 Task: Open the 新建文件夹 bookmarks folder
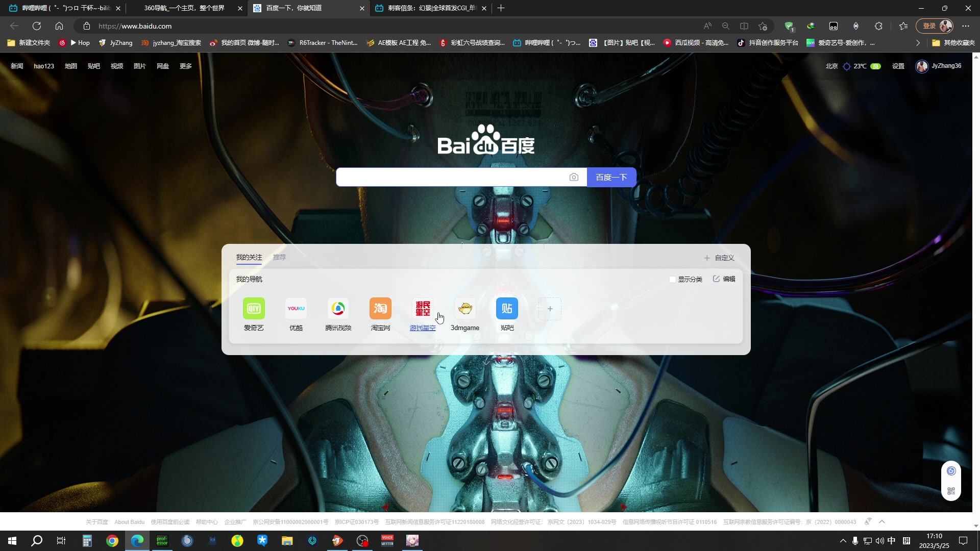(29, 43)
